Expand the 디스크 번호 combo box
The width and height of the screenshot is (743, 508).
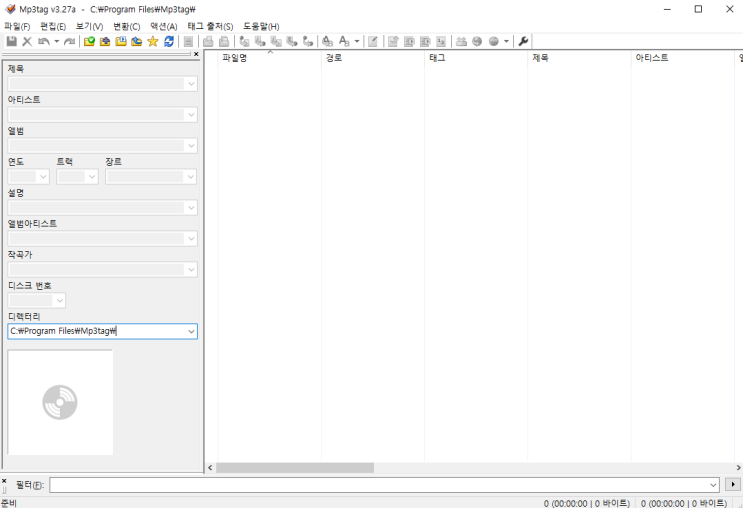click(60, 300)
